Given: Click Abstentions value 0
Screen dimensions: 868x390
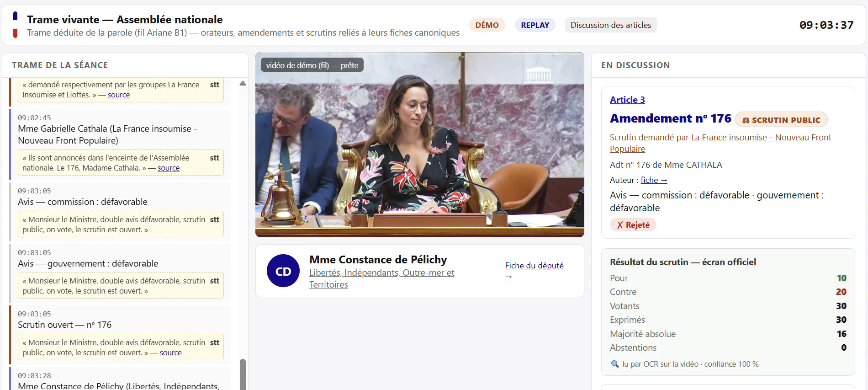Looking at the screenshot, I should tap(844, 347).
